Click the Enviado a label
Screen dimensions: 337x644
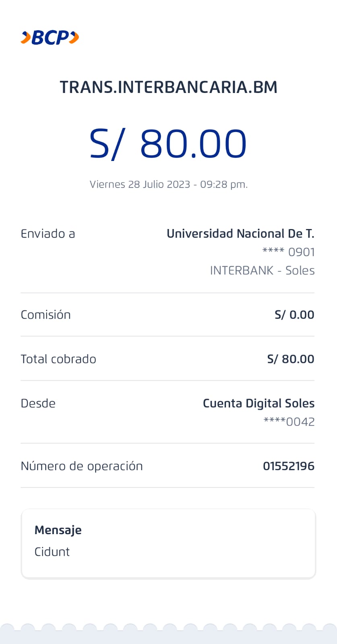point(48,234)
